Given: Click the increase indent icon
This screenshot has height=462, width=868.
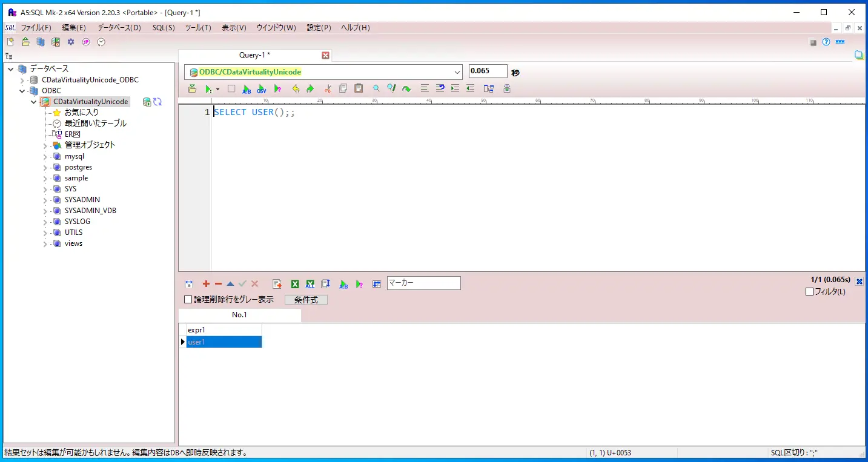Looking at the screenshot, I should click(x=455, y=89).
